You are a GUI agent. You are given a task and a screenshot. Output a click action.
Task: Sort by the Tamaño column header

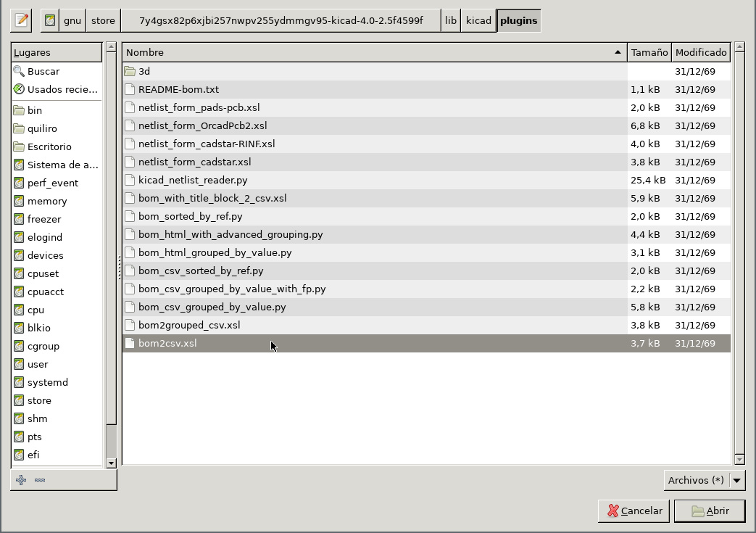click(649, 53)
